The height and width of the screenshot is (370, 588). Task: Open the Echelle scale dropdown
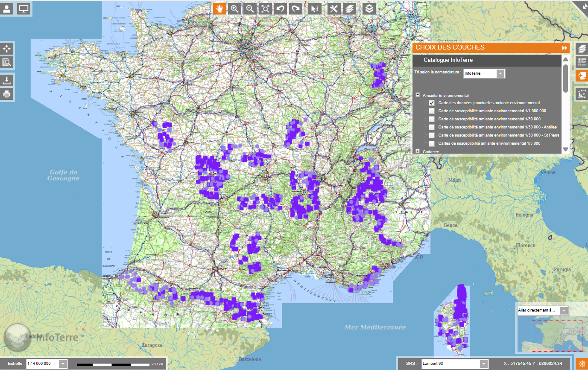click(x=63, y=364)
